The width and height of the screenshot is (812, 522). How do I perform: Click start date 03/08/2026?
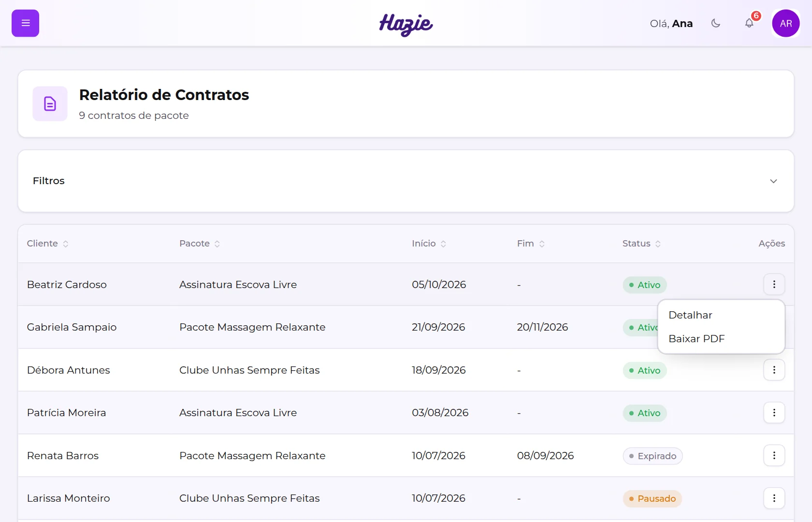[x=440, y=413]
